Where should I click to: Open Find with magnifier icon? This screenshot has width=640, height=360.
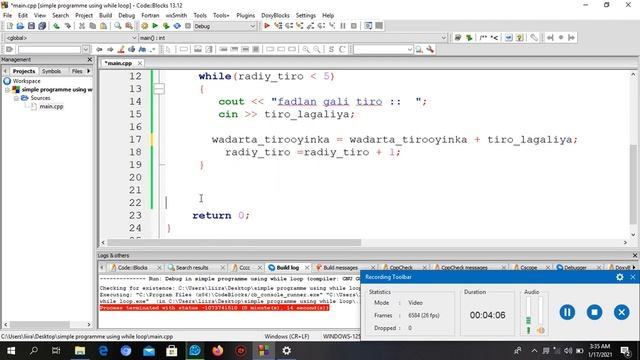[118, 26]
